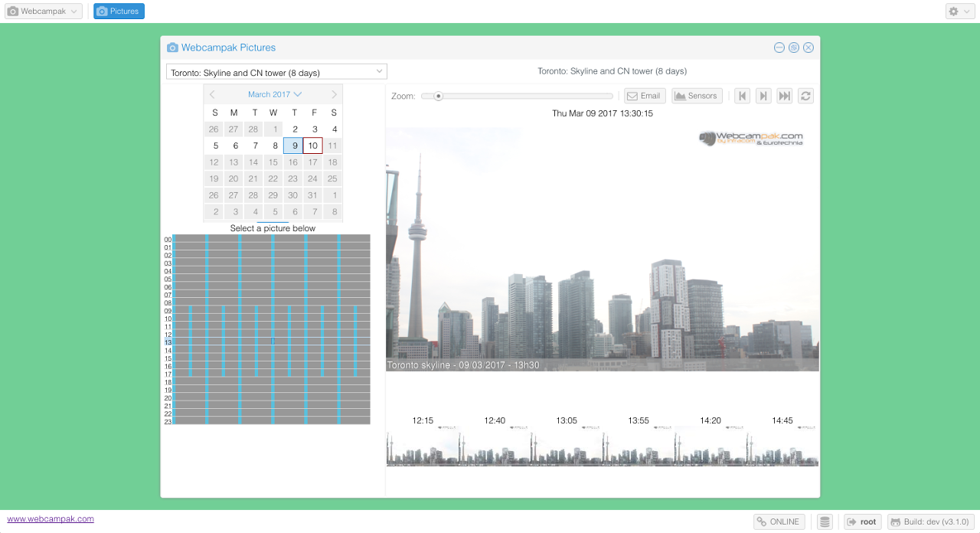Click the refresh picture icon

(x=805, y=96)
